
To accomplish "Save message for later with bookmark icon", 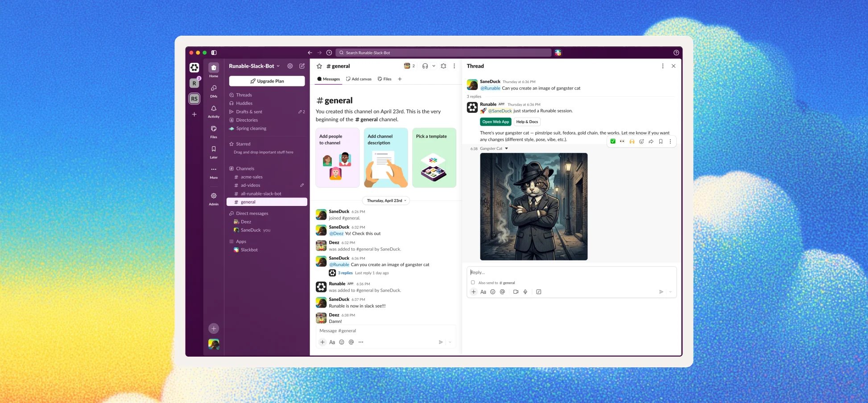I will (x=661, y=141).
